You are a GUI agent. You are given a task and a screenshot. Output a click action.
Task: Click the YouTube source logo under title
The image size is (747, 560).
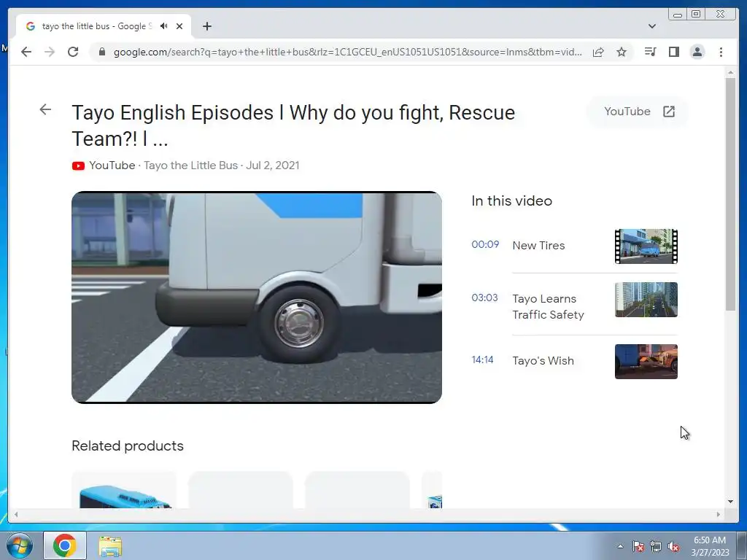click(78, 166)
